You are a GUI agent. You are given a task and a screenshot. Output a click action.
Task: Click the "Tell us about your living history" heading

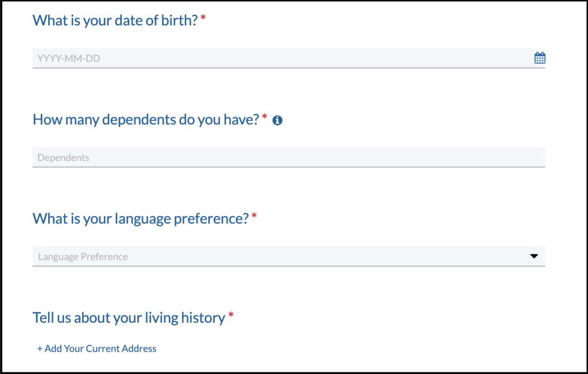point(129,318)
